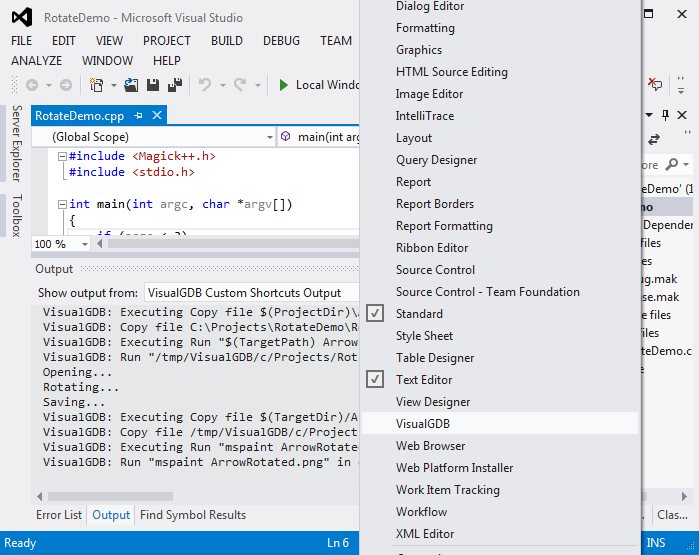Start debugging with green play icon
The height and width of the screenshot is (555, 699).
(x=283, y=85)
